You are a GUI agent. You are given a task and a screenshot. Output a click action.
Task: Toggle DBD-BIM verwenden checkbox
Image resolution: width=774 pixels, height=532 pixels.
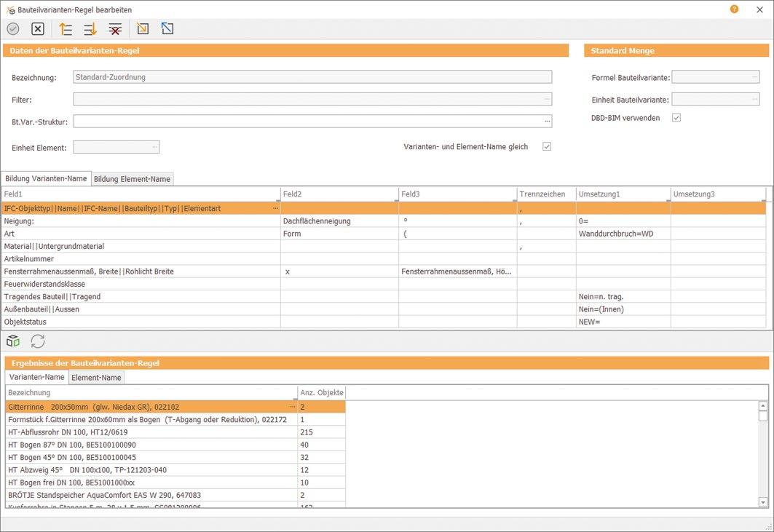(x=676, y=117)
